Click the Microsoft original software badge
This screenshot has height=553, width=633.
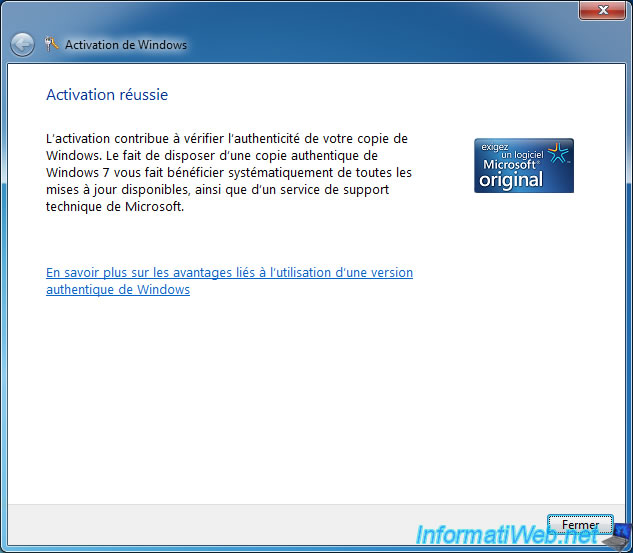point(524,165)
